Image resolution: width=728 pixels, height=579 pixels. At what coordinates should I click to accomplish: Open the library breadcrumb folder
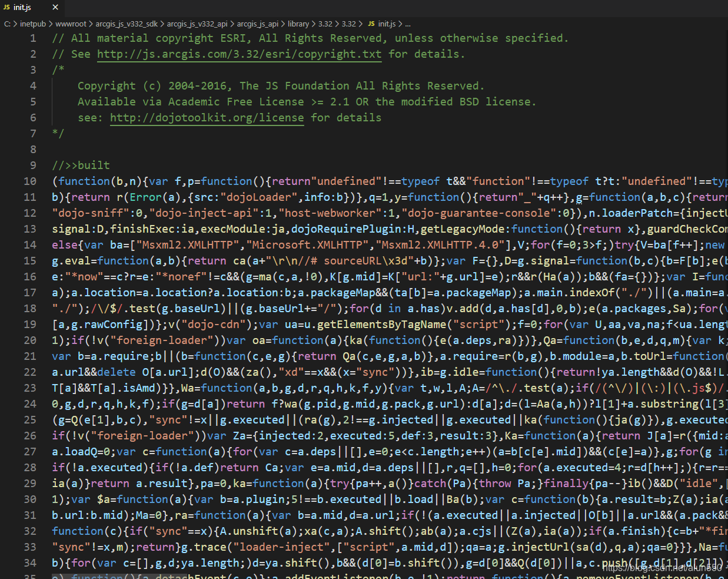click(298, 24)
